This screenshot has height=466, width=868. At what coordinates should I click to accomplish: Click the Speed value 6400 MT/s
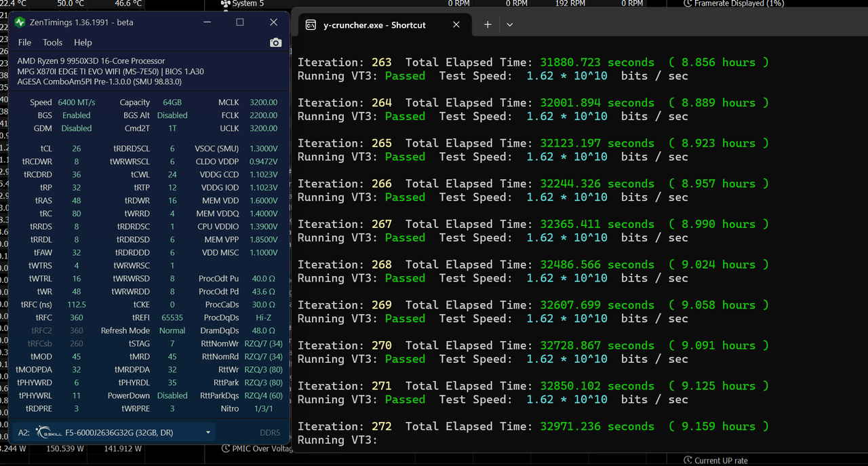coord(77,102)
